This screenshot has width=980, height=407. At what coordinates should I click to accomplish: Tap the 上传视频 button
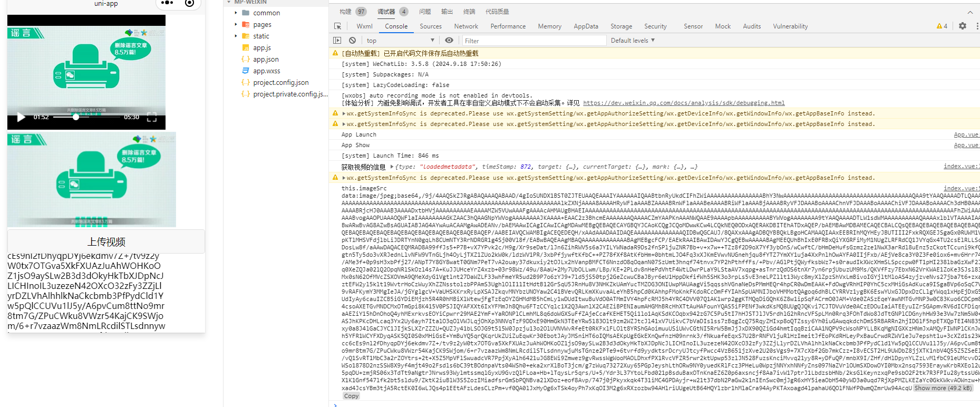106,241
